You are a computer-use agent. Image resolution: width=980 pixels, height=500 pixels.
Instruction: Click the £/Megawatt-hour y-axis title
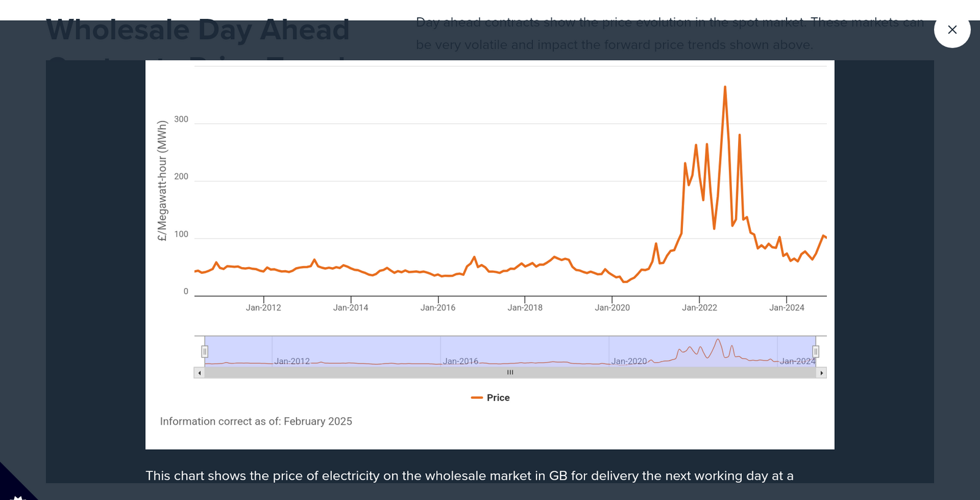pyautogui.click(x=162, y=181)
